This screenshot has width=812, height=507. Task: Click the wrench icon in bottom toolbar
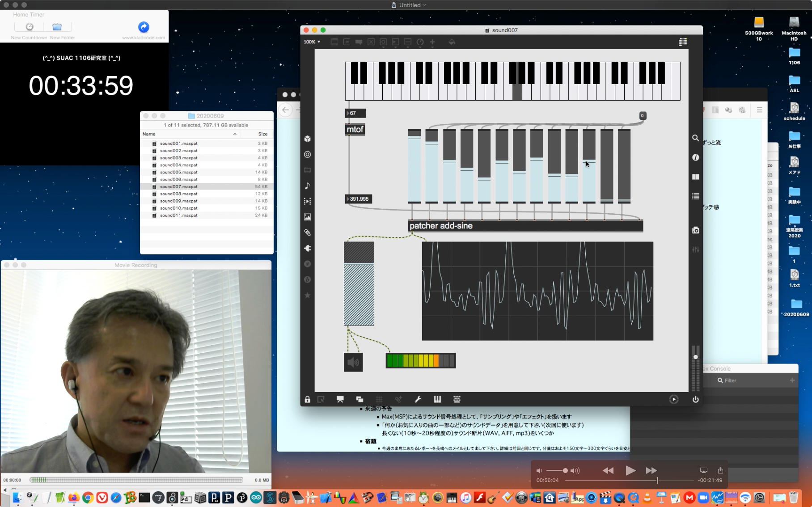click(418, 399)
